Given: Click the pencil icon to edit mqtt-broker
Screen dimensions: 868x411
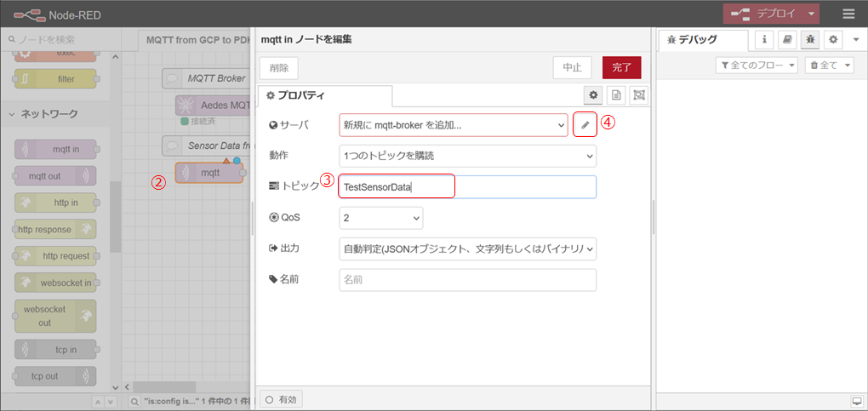Looking at the screenshot, I should 585,125.
